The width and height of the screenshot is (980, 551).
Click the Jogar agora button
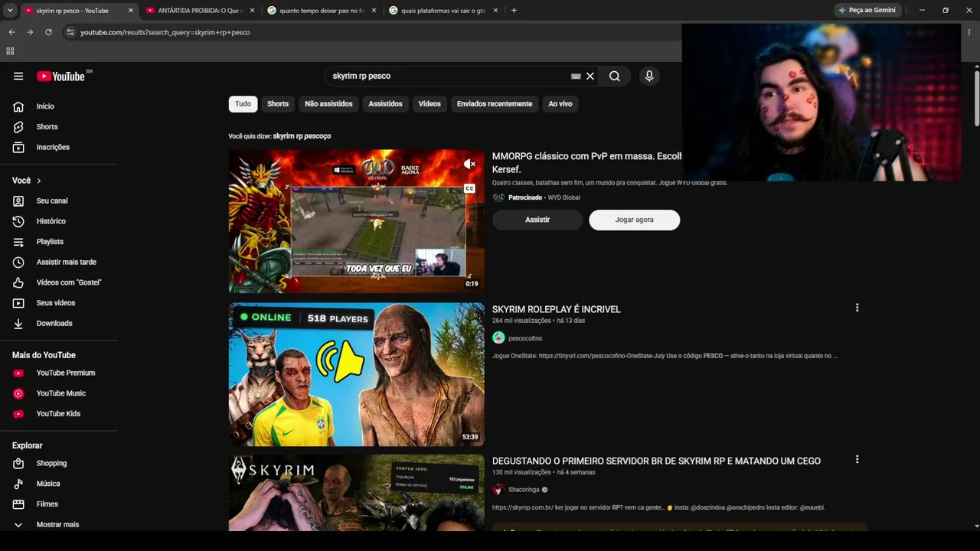[635, 220]
